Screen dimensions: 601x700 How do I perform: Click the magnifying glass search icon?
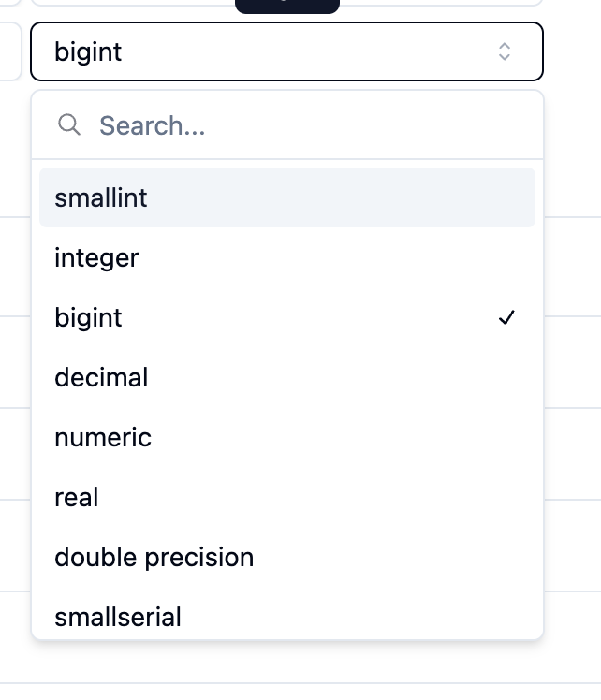point(69,124)
